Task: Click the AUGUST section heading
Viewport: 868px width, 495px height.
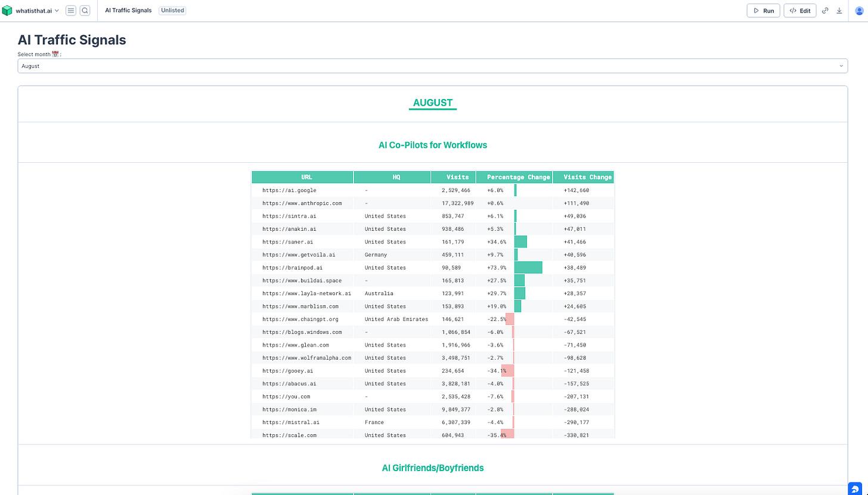Action: pyautogui.click(x=433, y=103)
